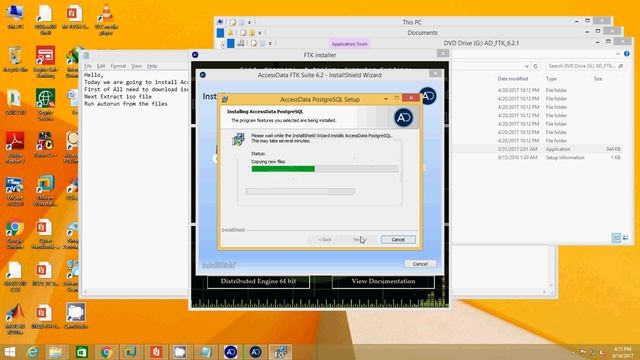Click the greyed Back button in PostgreSQL Setup
Image resolution: width=640 pixels, height=360 pixels.
325,240
